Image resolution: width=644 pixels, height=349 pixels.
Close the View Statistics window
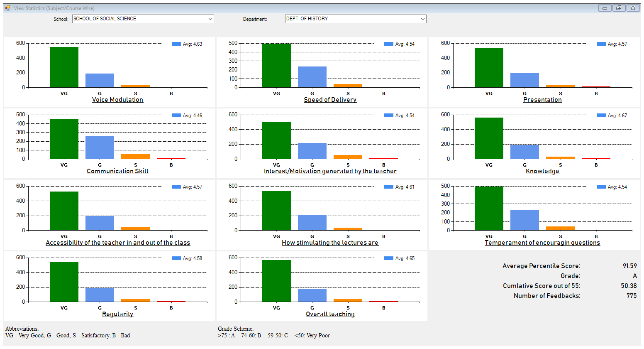[x=633, y=8]
